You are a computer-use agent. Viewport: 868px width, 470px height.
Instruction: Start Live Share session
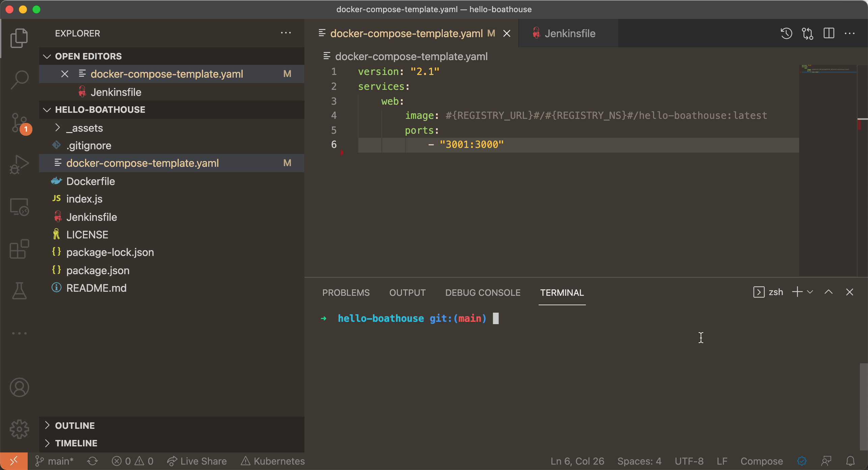coord(197,461)
